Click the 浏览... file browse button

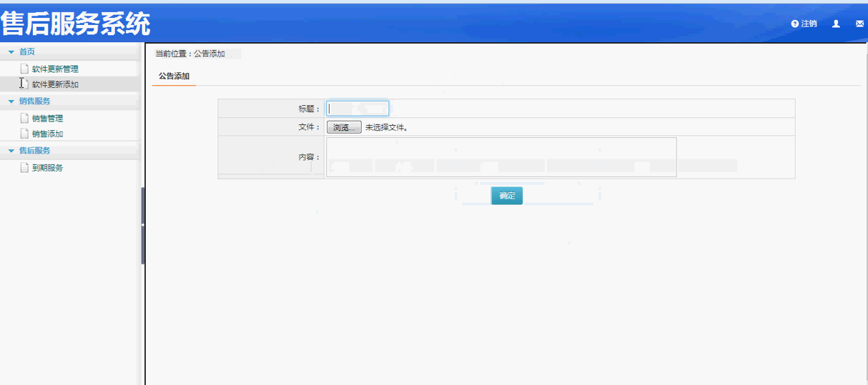tap(344, 127)
